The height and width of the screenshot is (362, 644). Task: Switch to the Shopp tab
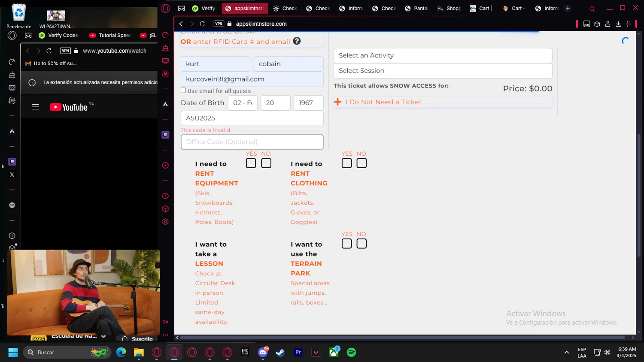tap(449, 8)
